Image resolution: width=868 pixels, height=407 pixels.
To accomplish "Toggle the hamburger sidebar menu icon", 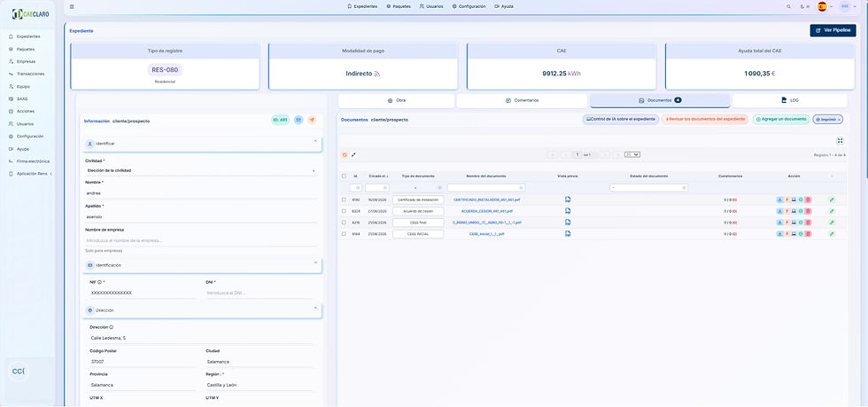I will click(x=72, y=7).
